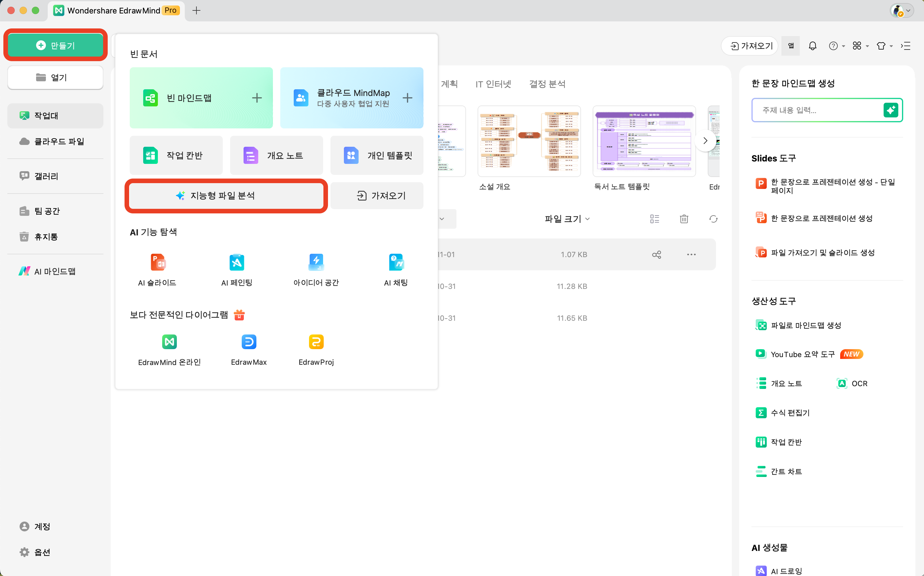Open the 아이디어 공간 icon
Screen dimensions: 924x576
tap(316, 262)
